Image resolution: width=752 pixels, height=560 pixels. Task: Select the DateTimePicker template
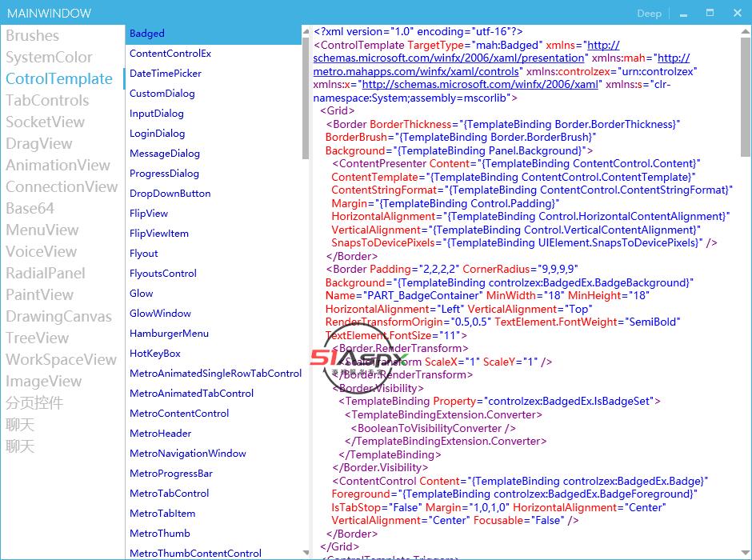click(x=166, y=74)
